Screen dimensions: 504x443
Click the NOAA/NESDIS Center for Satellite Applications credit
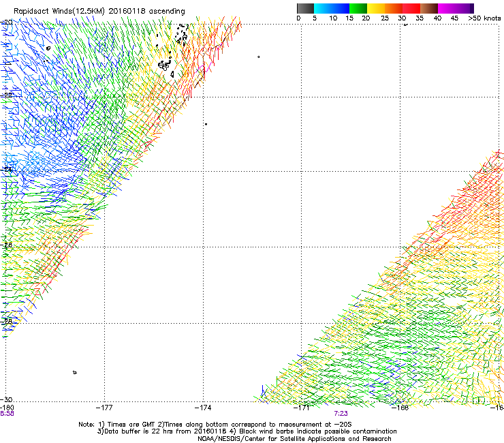click(x=294, y=439)
